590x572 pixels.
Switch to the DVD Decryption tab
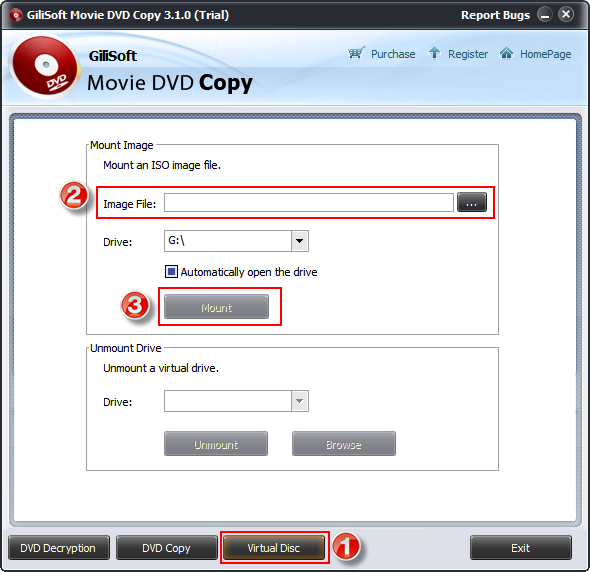click(59, 548)
